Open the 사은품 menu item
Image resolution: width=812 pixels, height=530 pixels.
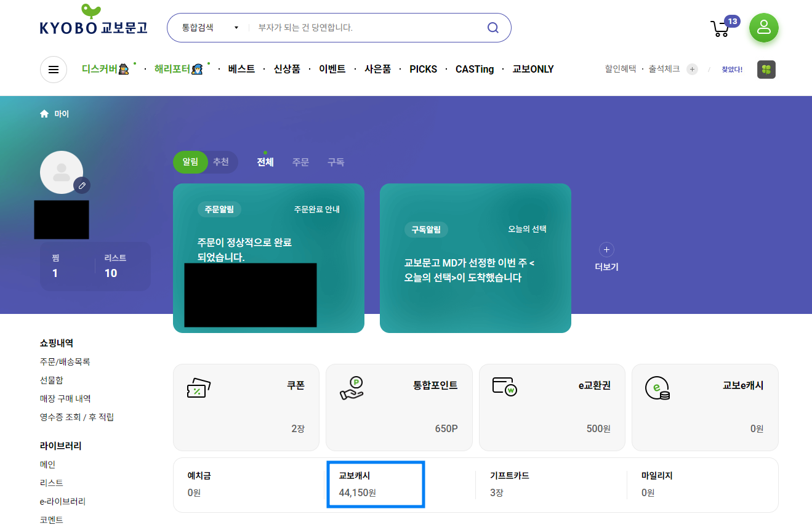click(378, 70)
